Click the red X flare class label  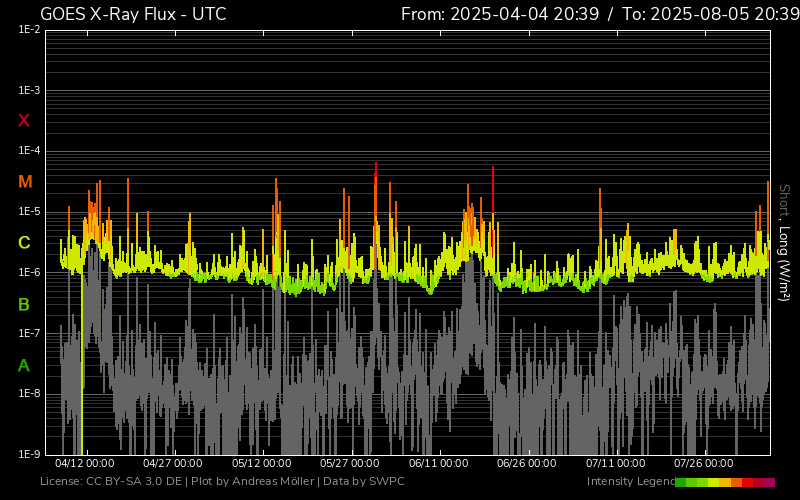click(x=24, y=121)
